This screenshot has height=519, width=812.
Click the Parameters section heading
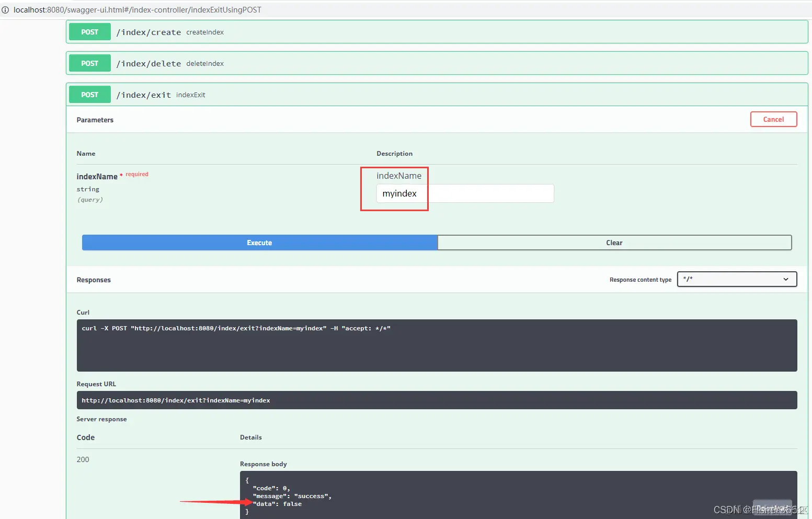point(95,120)
